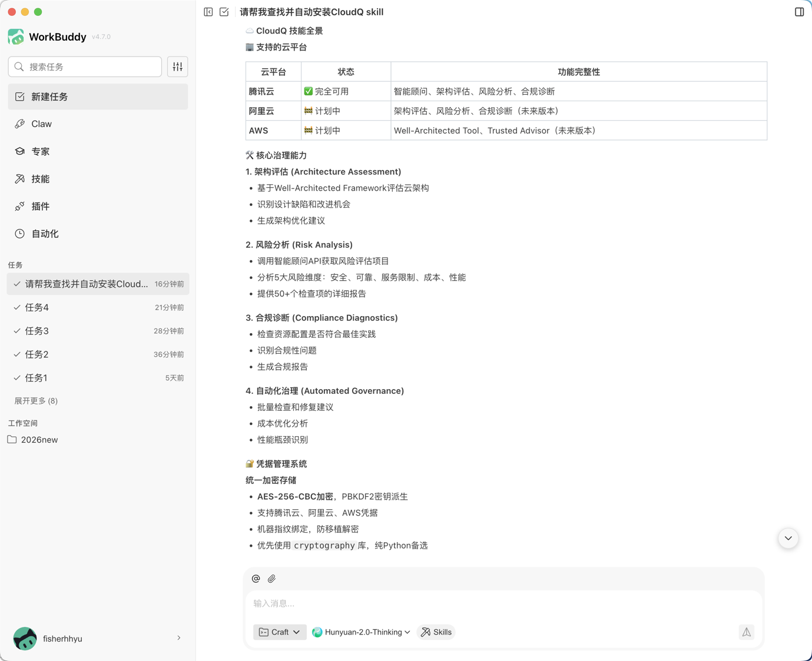
Task: Select the CloudQ install task in list
Action: pyautogui.click(x=98, y=284)
